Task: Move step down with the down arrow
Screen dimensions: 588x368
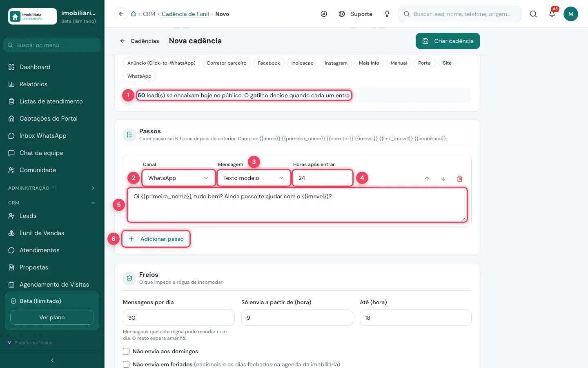Action: tap(443, 179)
